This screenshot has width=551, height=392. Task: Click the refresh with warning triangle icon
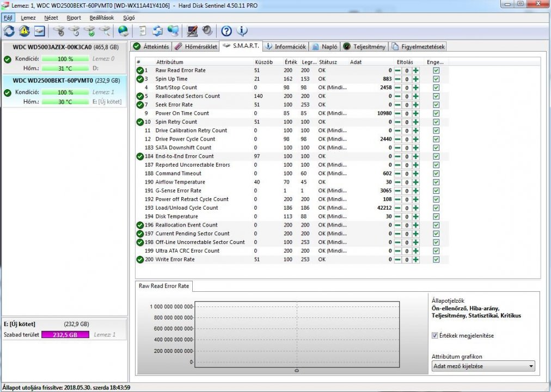(x=25, y=31)
